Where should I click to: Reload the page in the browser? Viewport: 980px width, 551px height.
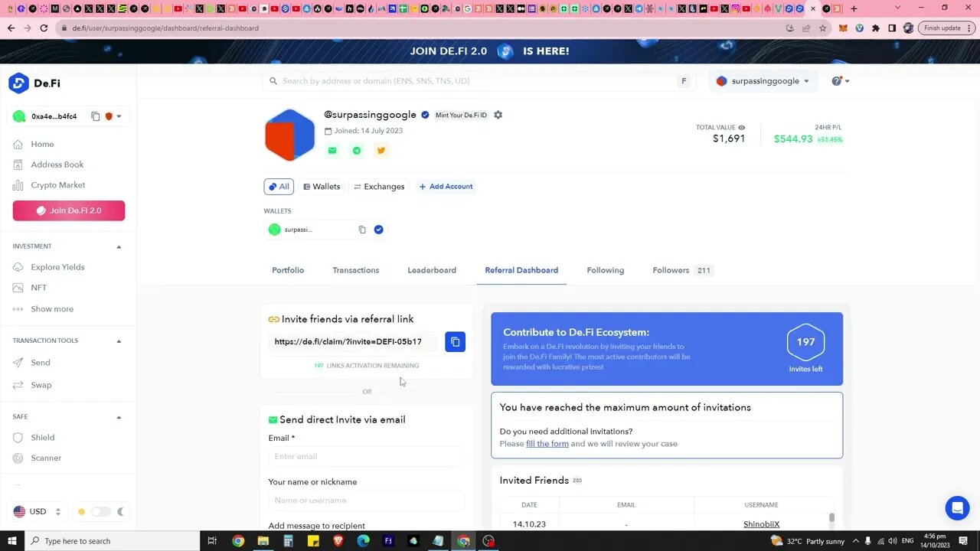pyautogui.click(x=44, y=28)
